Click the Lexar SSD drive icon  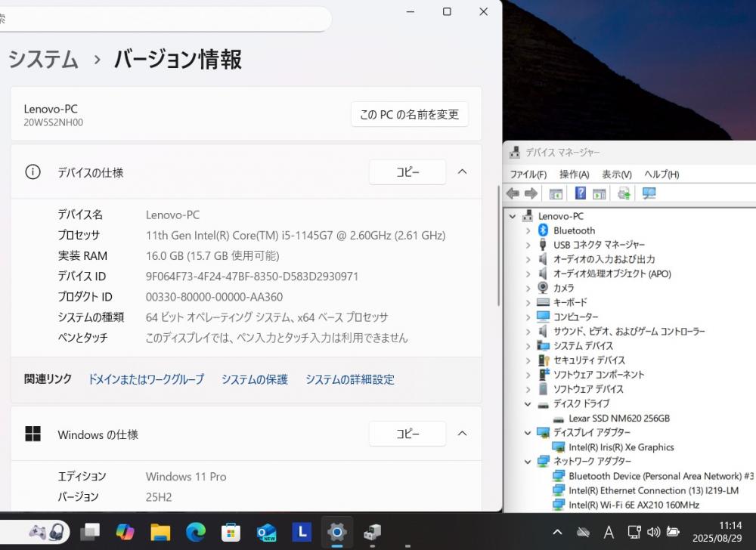[559, 419]
